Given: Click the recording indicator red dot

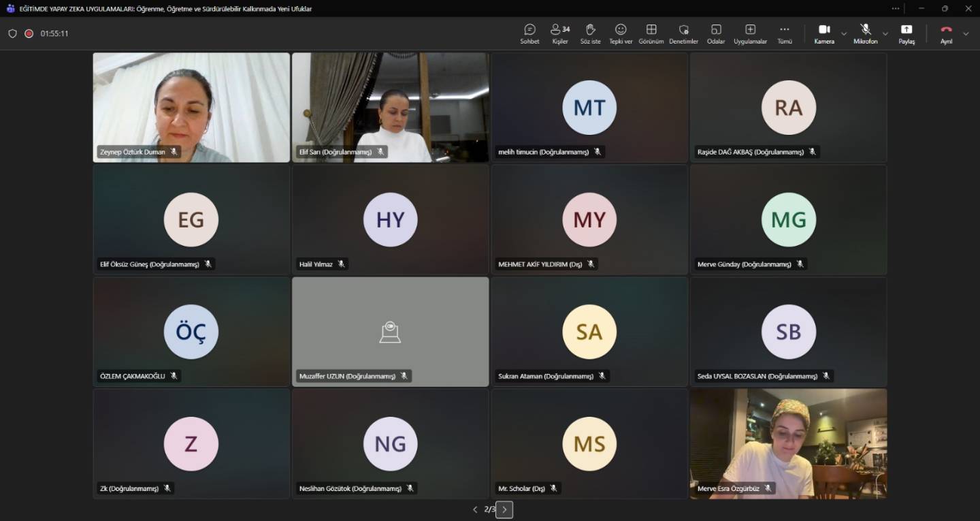Looking at the screenshot, I should pos(29,33).
